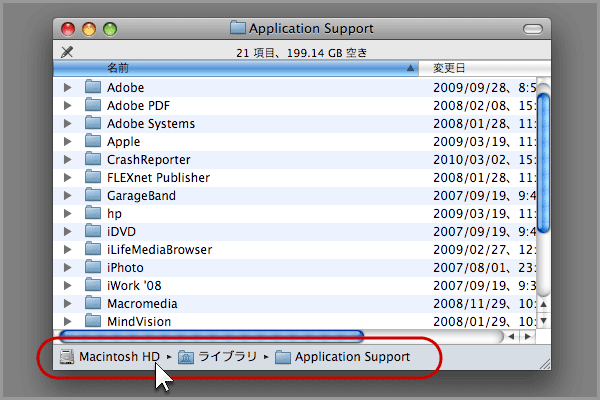Click the vertical scrollbar thumb
The height and width of the screenshot is (400, 600).
(543, 160)
